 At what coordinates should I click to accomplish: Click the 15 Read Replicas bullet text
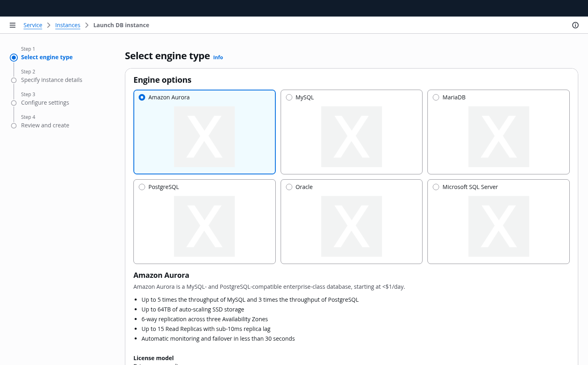click(206, 329)
